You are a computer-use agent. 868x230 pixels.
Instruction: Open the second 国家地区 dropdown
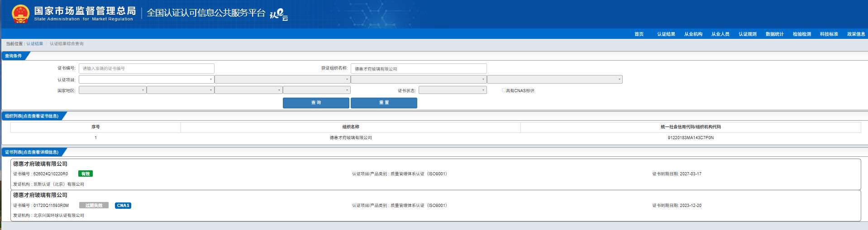point(180,90)
